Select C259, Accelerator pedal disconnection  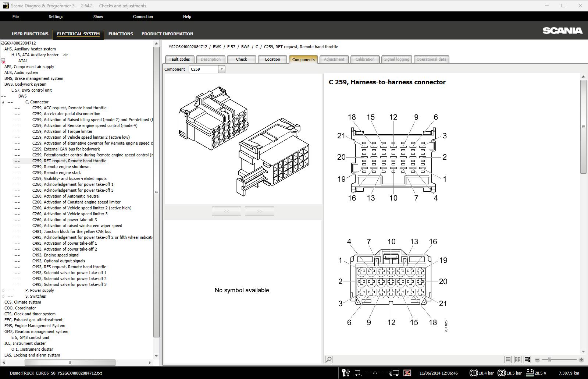coord(66,114)
